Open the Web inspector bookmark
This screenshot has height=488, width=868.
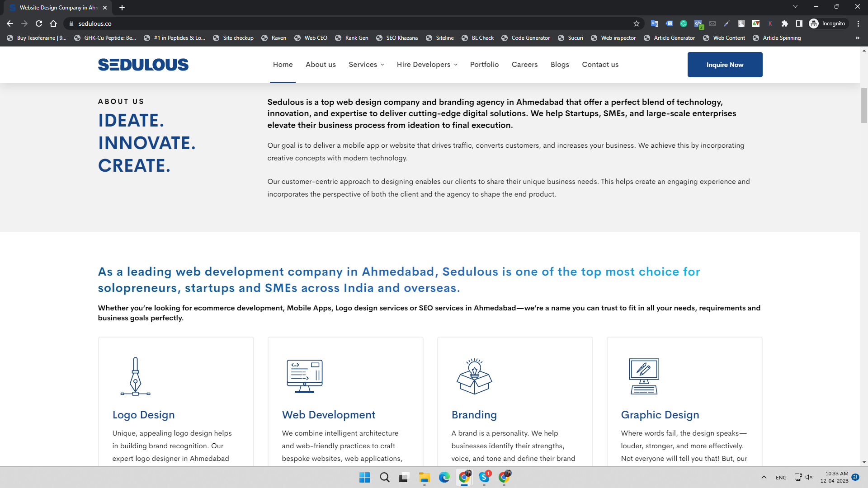613,38
